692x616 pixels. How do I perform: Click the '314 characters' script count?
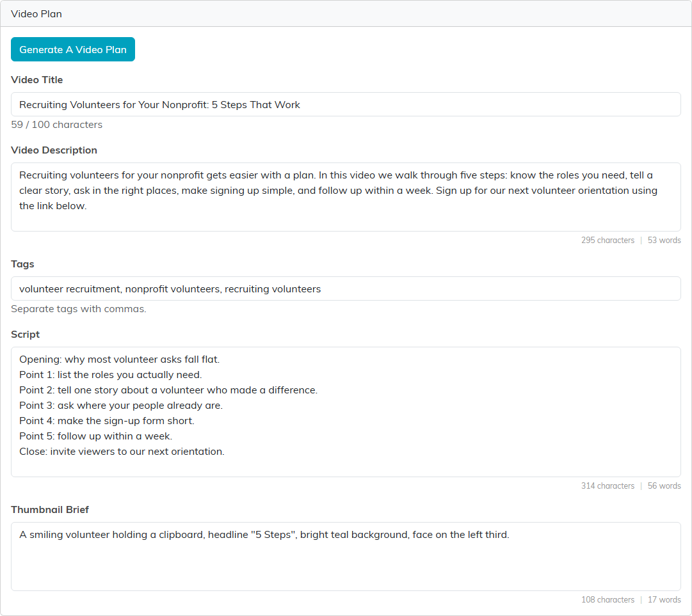(608, 486)
